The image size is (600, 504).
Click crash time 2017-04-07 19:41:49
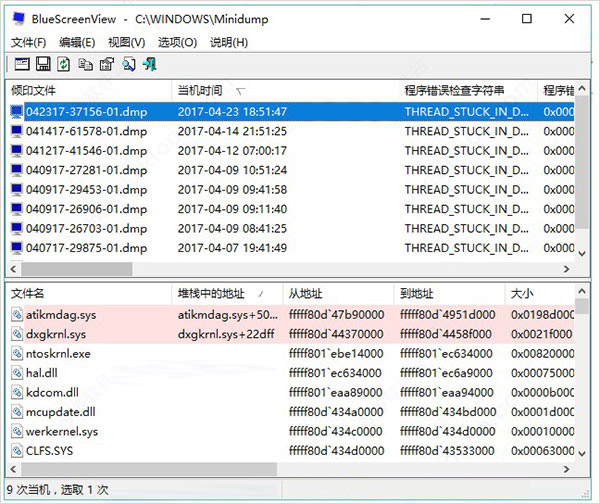[x=232, y=248]
